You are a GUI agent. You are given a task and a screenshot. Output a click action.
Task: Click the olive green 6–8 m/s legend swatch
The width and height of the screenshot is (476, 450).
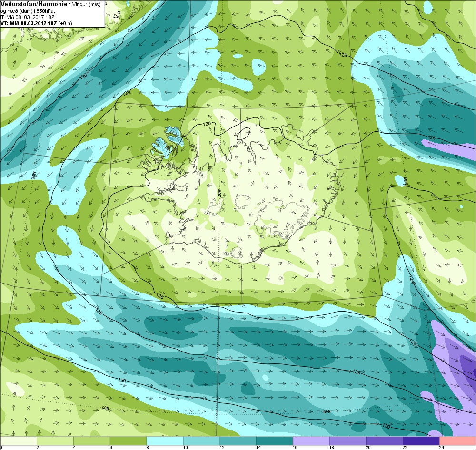coord(129,440)
